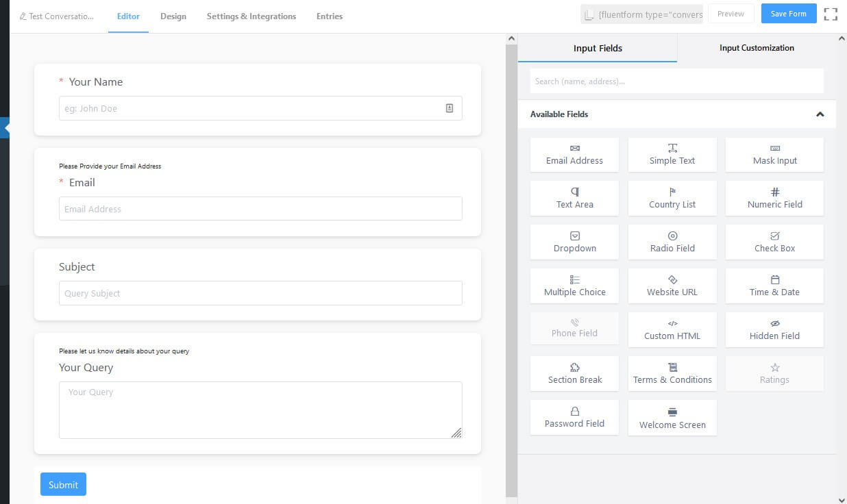Click the right panel scroll up arrow
Image resolution: width=847 pixels, height=504 pixels.
pyautogui.click(x=842, y=39)
